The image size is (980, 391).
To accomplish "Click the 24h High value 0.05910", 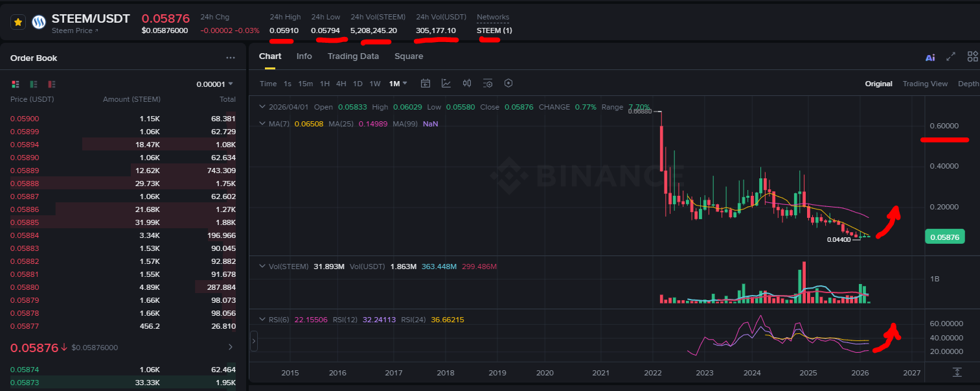I will coord(284,30).
